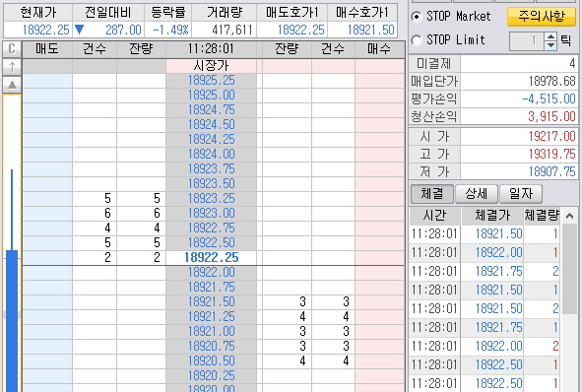582x392 pixels.
Task: Click the tick count input field
Action: coord(527,40)
